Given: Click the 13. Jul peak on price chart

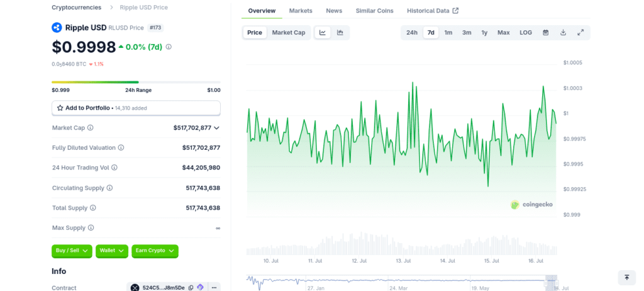Looking at the screenshot, I should [413, 83].
